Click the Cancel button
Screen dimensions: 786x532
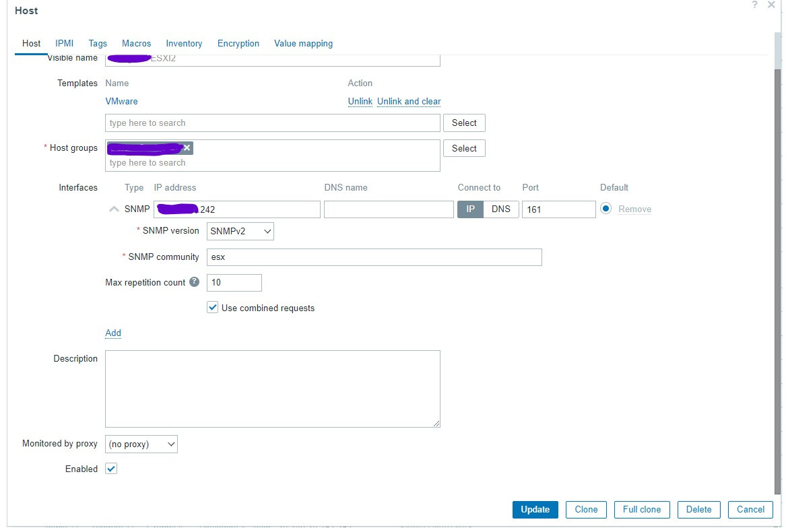(750, 509)
